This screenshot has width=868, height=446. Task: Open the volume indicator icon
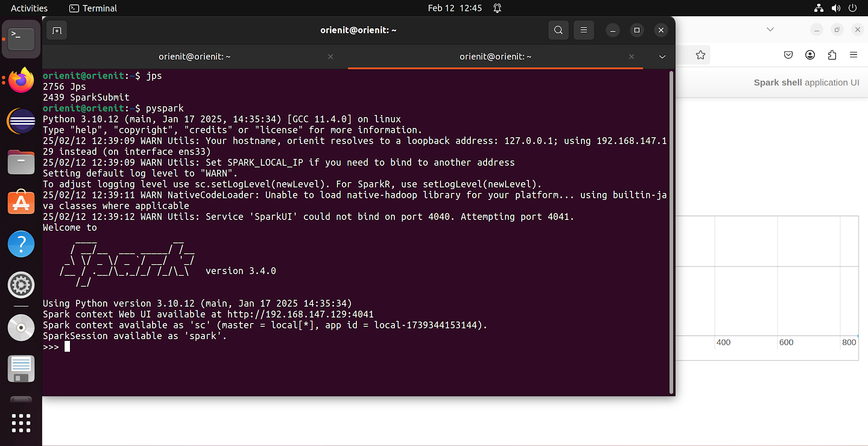(836, 8)
